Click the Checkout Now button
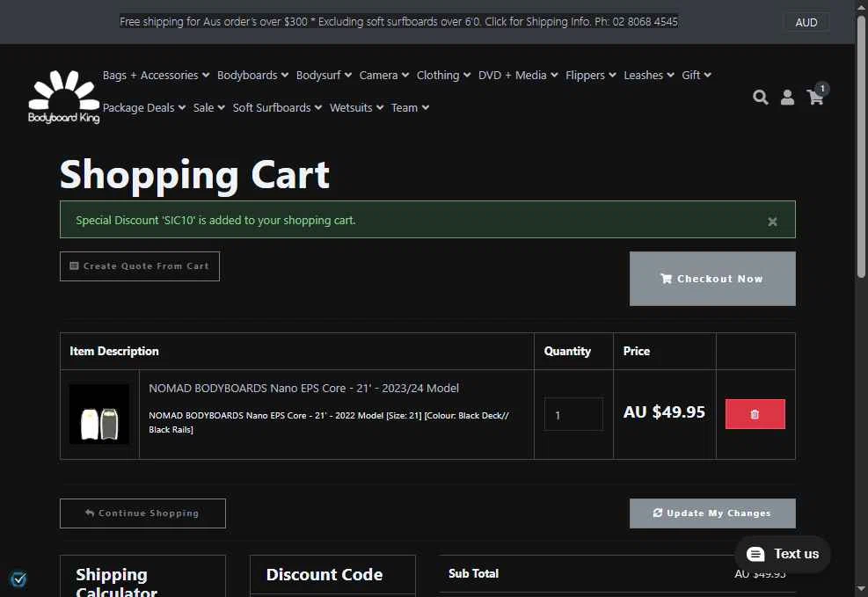The height and width of the screenshot is (597, 868). click(712, 279)
